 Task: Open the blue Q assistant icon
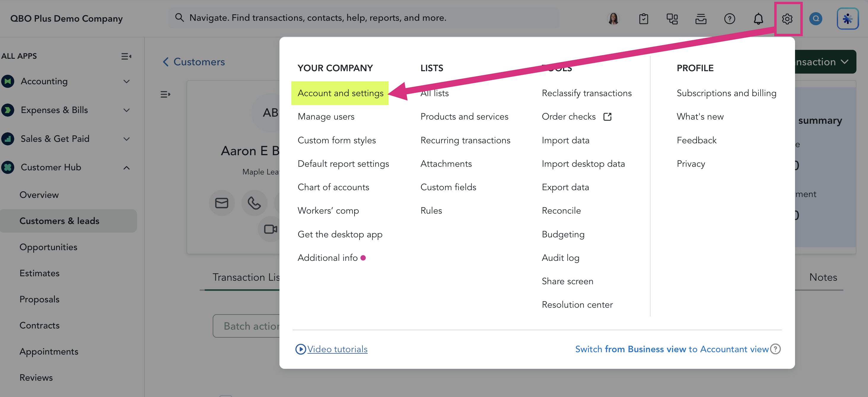point(815,18)
